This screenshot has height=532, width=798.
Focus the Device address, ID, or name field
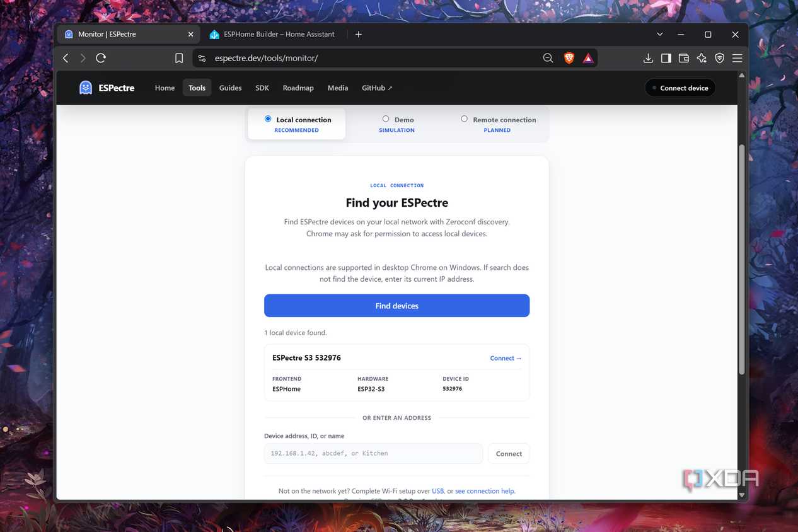pyautogui.click(x=373, y=453)
